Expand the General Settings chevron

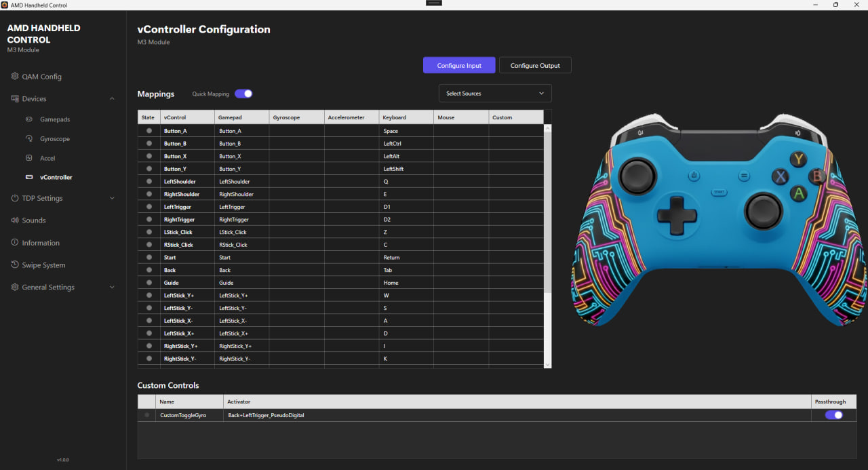(113, 288)
